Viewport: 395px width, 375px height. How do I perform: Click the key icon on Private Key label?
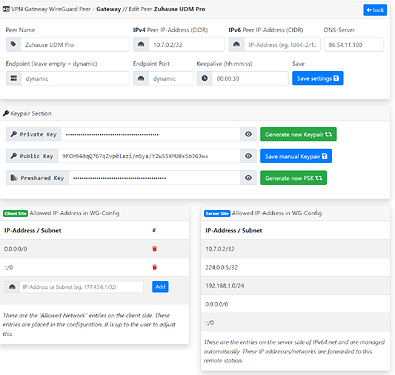(x=14, y=134)
